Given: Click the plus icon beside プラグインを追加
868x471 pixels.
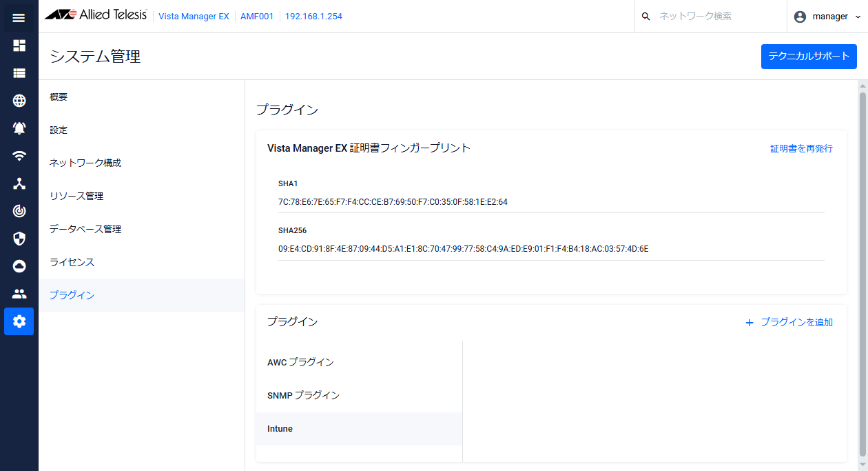Looking at the screenshot, I should click(750, 323).
